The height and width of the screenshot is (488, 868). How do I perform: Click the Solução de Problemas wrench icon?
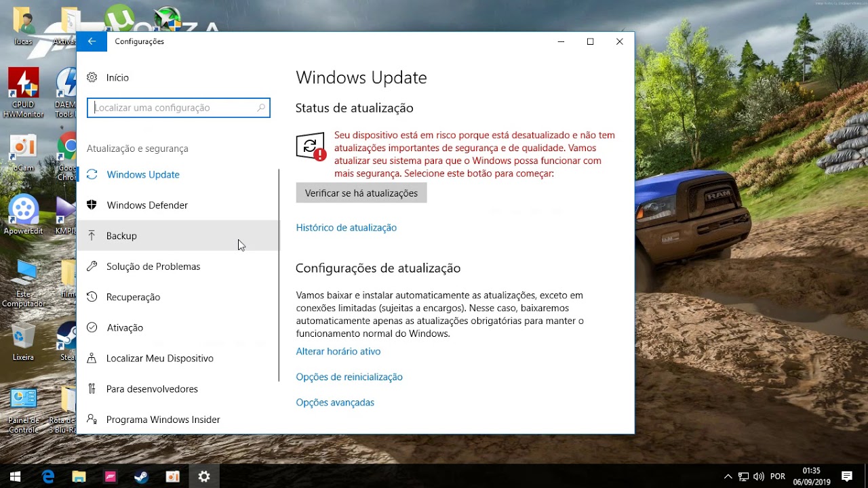[x=92, y=266]
